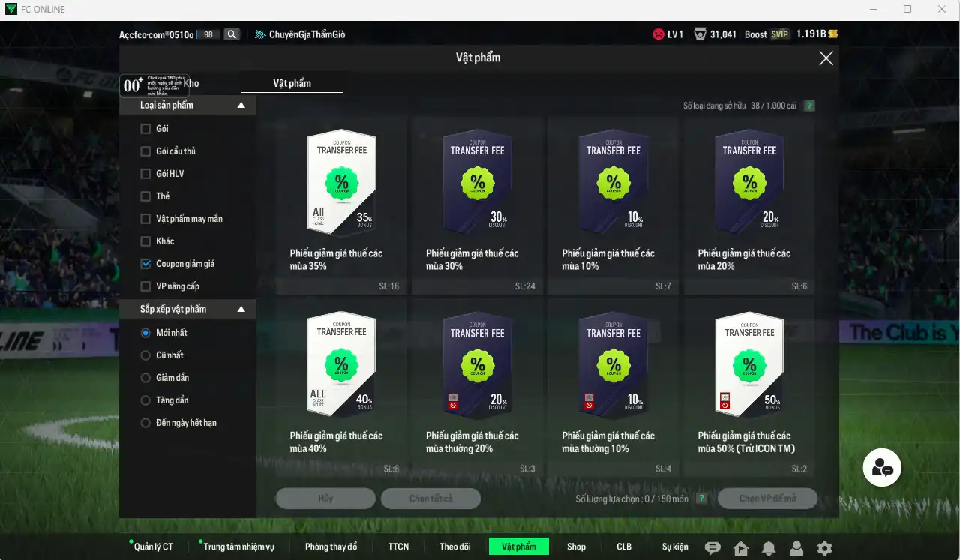Go to home via the house icon
The height and width of the screenshot is (560, 960).
pos(741,548)
